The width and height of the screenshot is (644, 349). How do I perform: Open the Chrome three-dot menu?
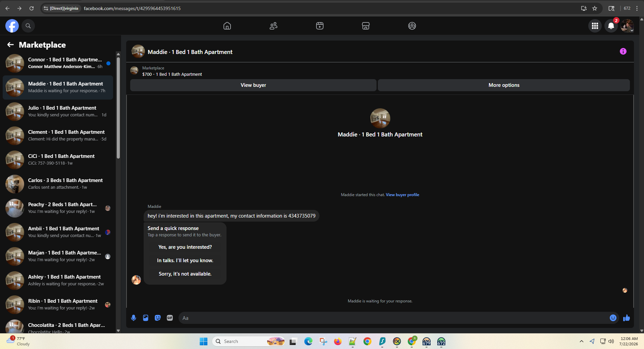pyautogui.click(x=637, y=8)
